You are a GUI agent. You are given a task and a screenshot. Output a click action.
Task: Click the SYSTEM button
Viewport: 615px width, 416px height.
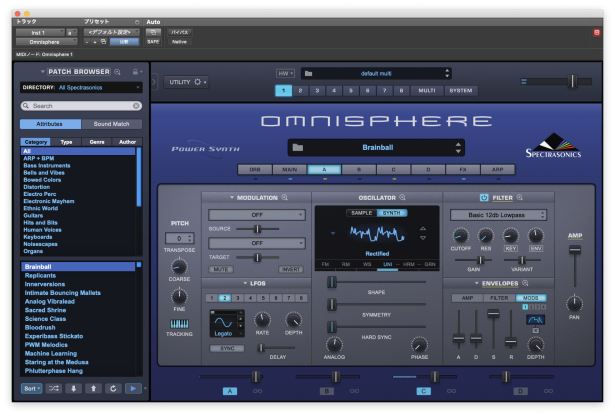(460, 91)
